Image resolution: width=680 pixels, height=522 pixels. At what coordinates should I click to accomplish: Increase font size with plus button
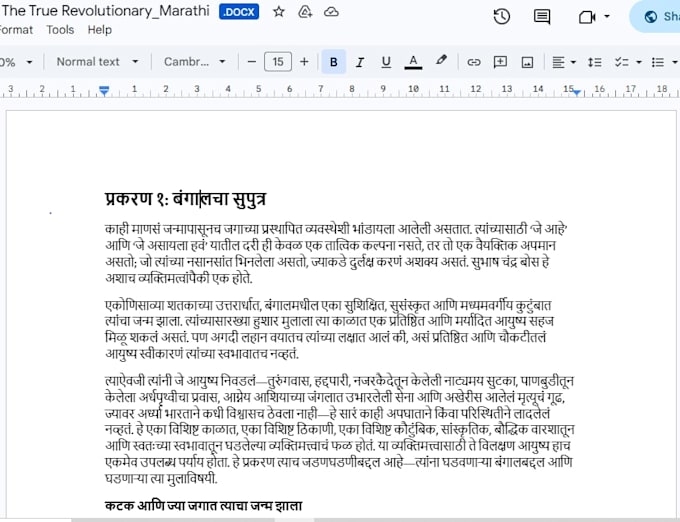304,62
